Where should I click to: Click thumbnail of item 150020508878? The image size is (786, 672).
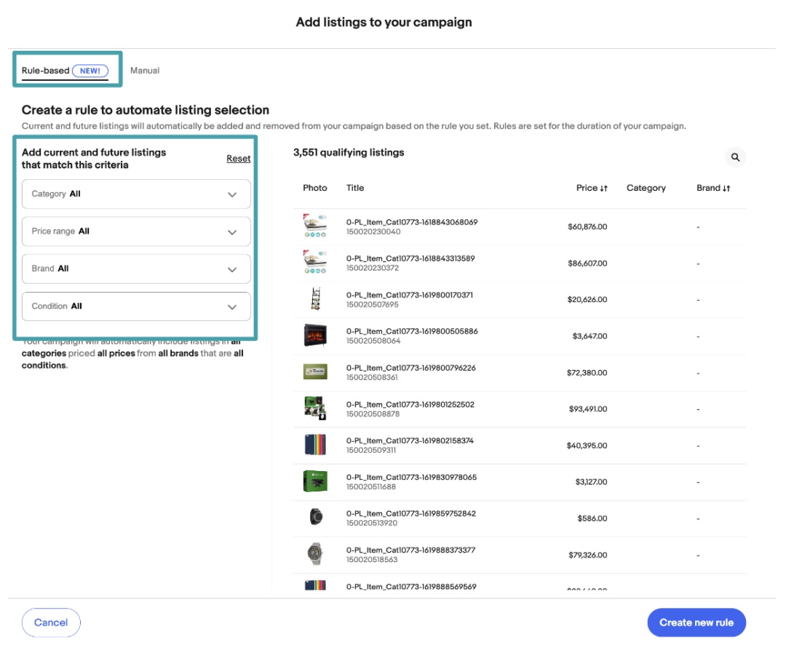click(315, 408)
